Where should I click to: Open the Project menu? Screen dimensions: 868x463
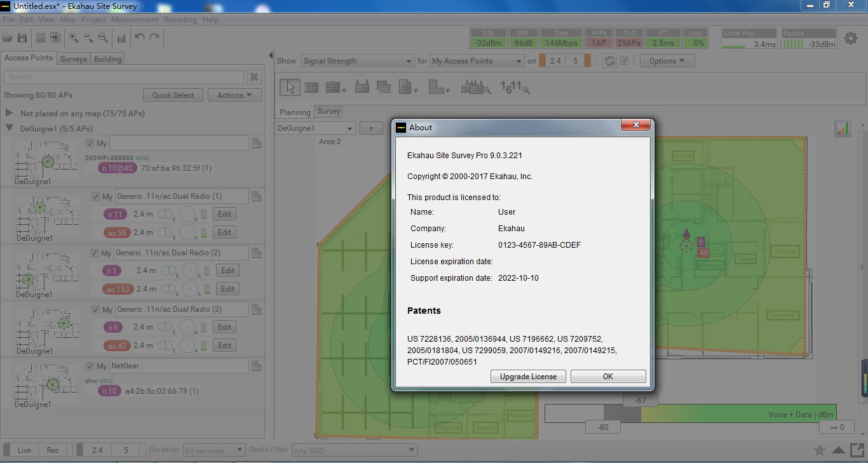click(x=93, y=20)
